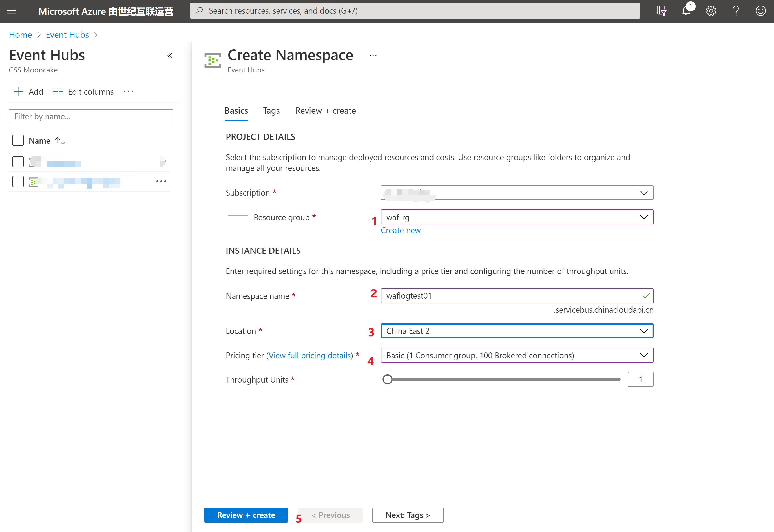This screenshot has height=532, width=774.
Task: Tick the second namespace row checkbox
Action: pos(18,182)
